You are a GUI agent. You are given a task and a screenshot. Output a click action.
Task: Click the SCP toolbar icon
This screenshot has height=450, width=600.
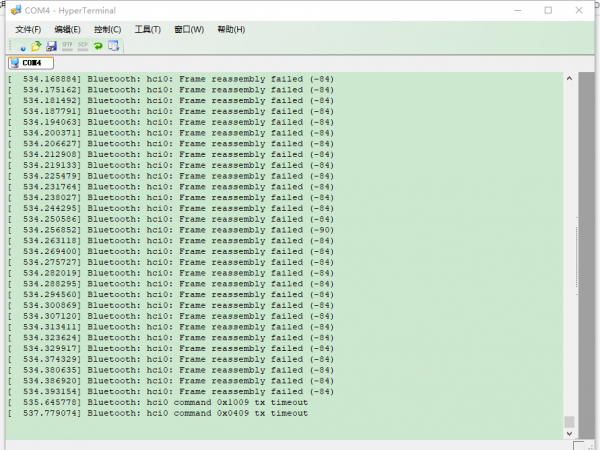tap(82, 46)
